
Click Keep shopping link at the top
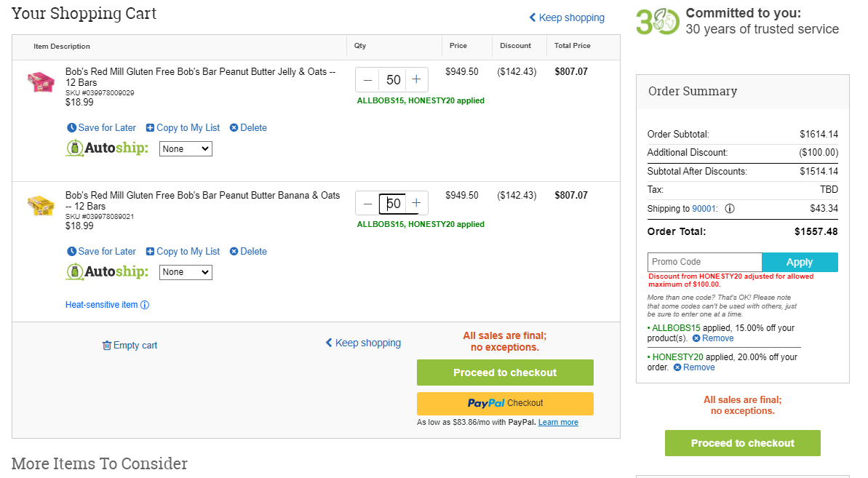567,17
